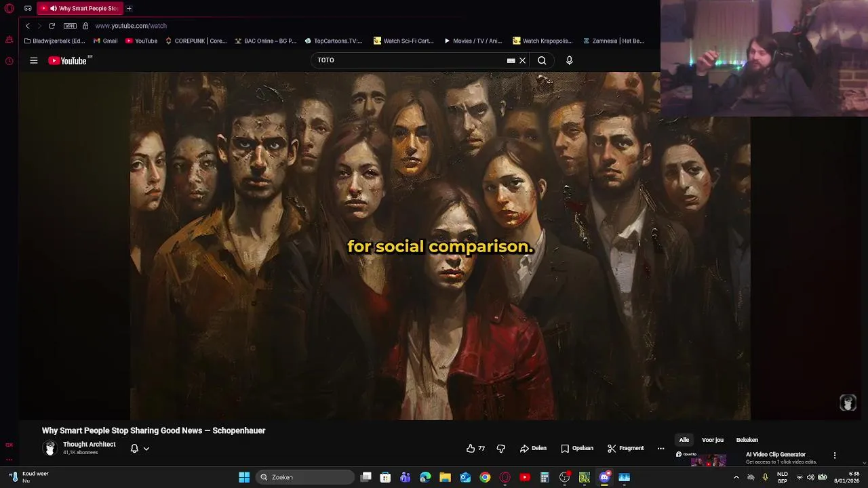Save video with Opslaan button
This screenshot has height=488, width=868.
pos(577,448)
